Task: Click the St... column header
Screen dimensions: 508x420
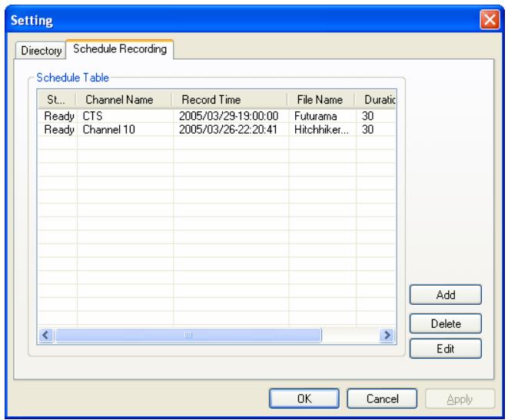Action: 57,100
